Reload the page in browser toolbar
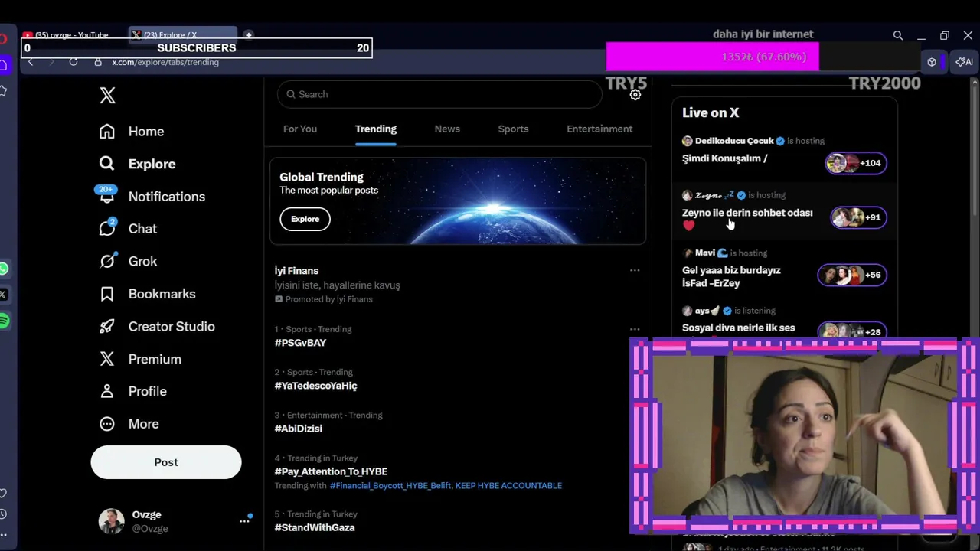The height and width of the screenshot is (551, 980). 73,62
